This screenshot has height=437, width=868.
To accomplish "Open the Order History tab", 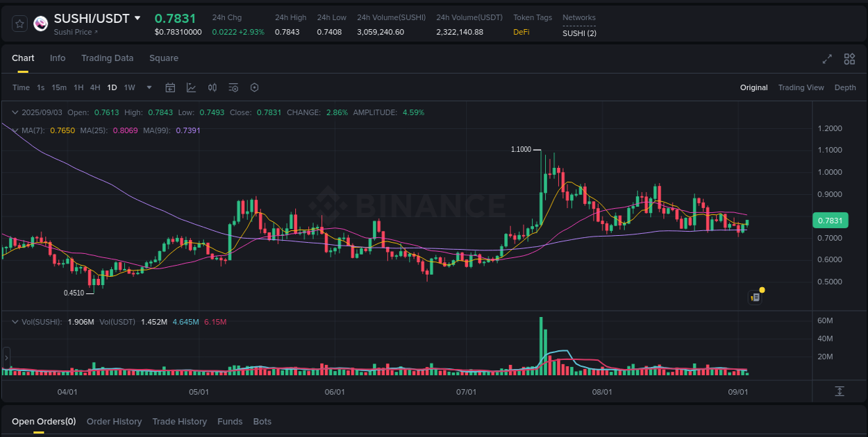I will [x=114, y=421].
